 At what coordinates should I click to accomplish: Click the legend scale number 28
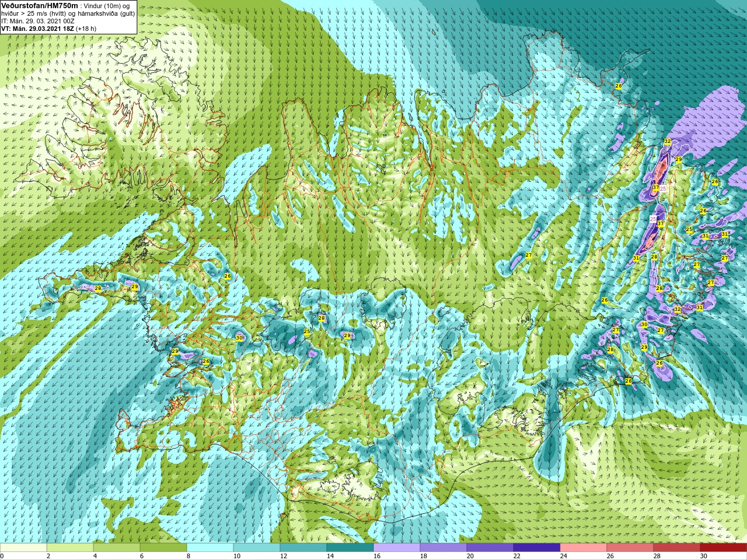(x=657, y=556)
